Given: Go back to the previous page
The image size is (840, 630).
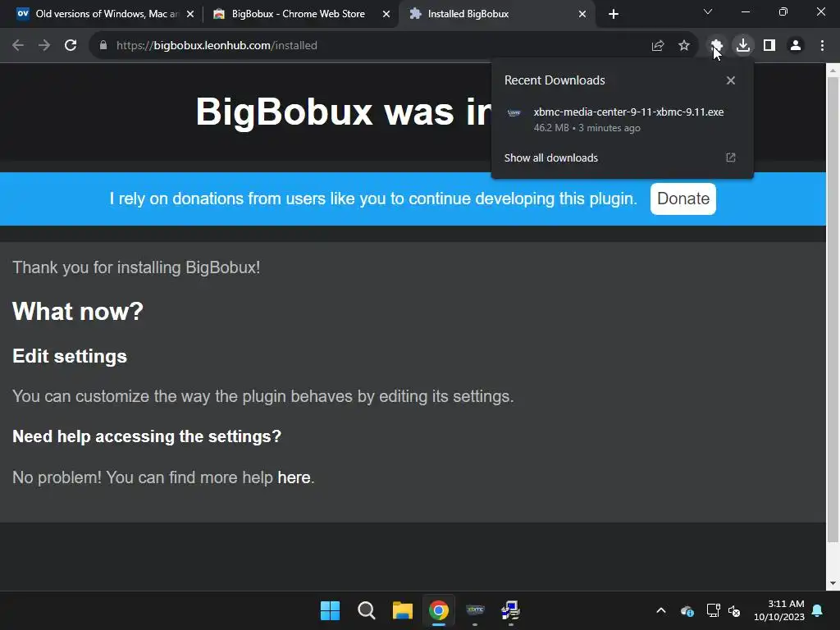Looking at the screenshot, I should coord(18,46).
